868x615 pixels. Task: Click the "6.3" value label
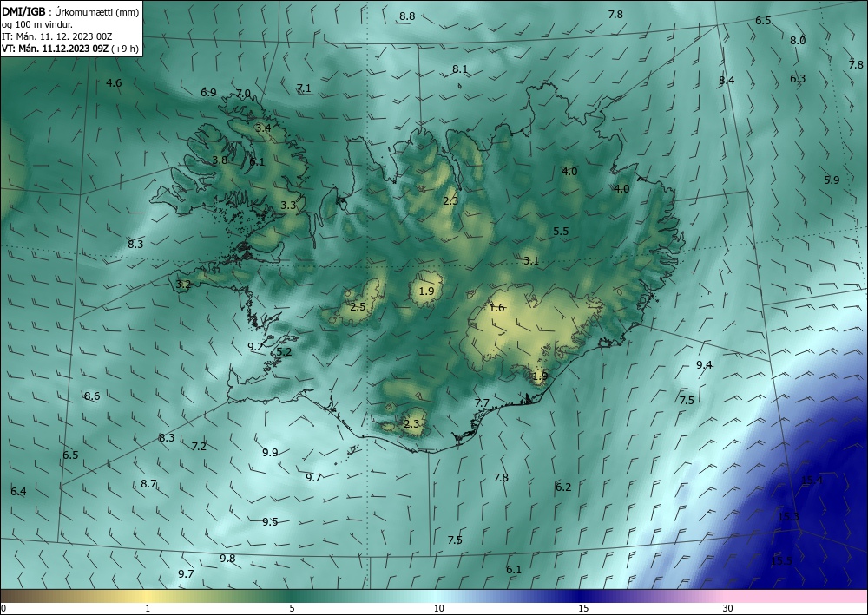point(798,79)
